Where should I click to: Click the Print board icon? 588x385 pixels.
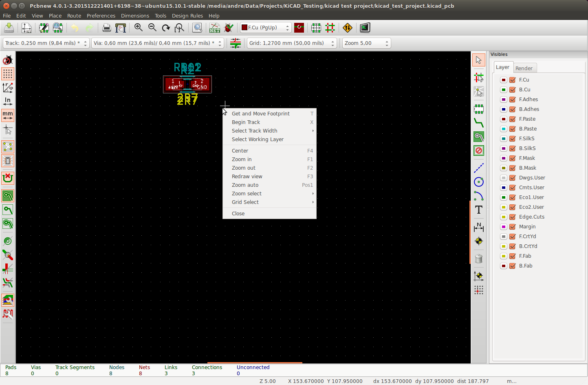pyautogui.click(x=106, y=28)
